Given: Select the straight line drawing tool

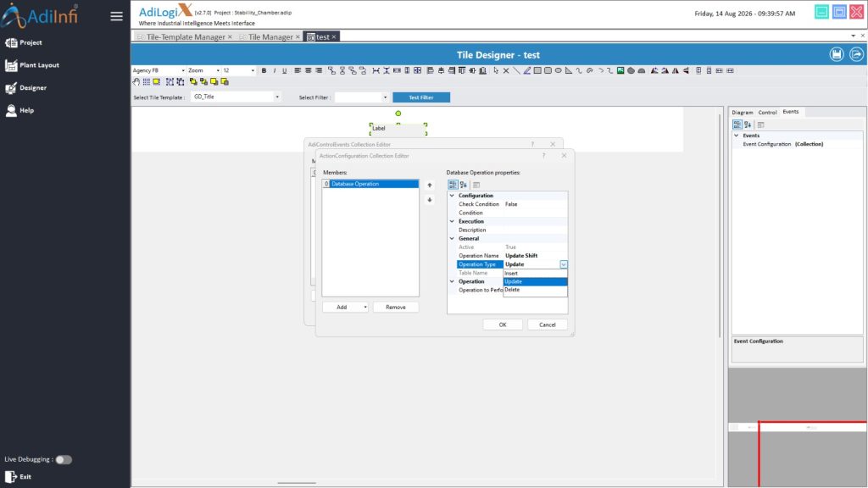Looking at the screenshot, I should [516, 71].
